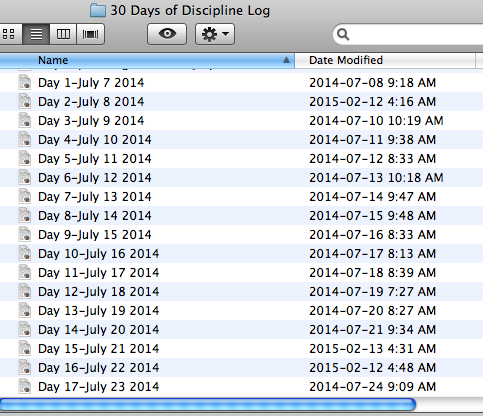This screenshot has width=483, height=416.
Task: Click date 2015-02-12 4:48 AM
Action: 373,368
